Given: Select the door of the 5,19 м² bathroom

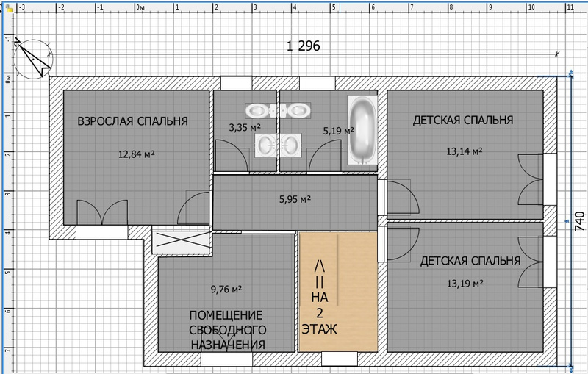Looking at the screenshot, I should tap(325, 157).
